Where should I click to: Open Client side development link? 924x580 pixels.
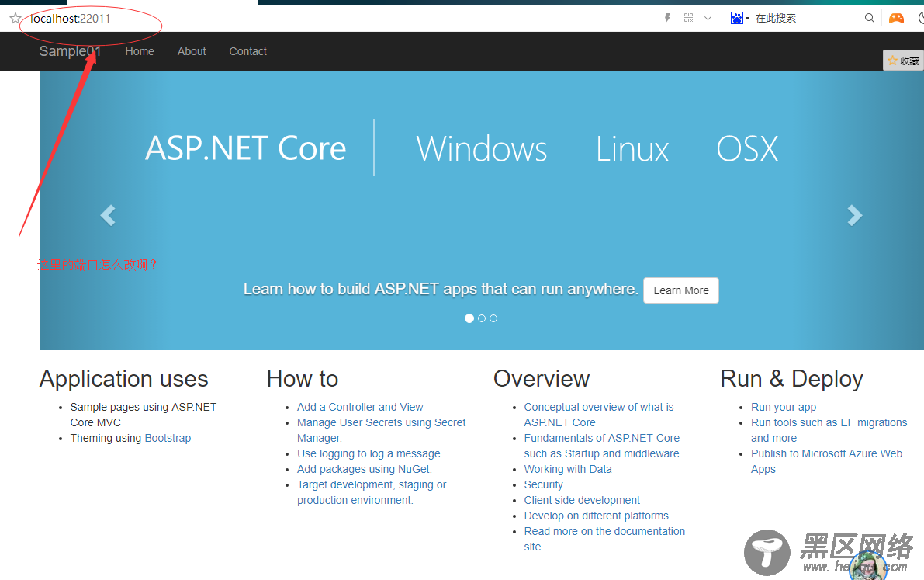[582, 500]
